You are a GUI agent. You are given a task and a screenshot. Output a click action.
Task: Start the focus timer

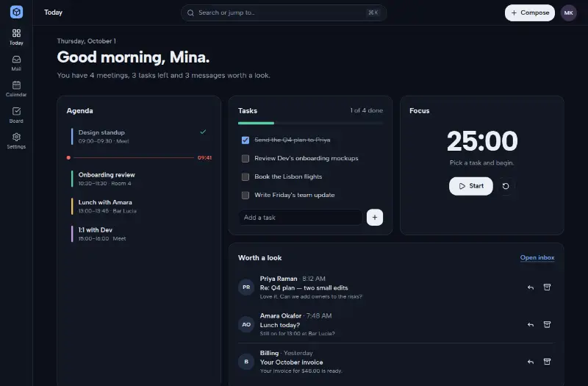(471, 186)
